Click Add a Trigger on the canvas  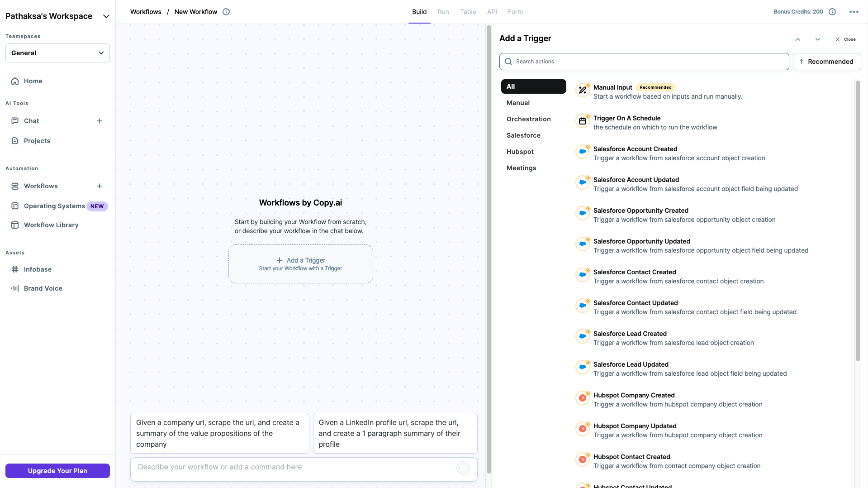[x=300, y=263]
